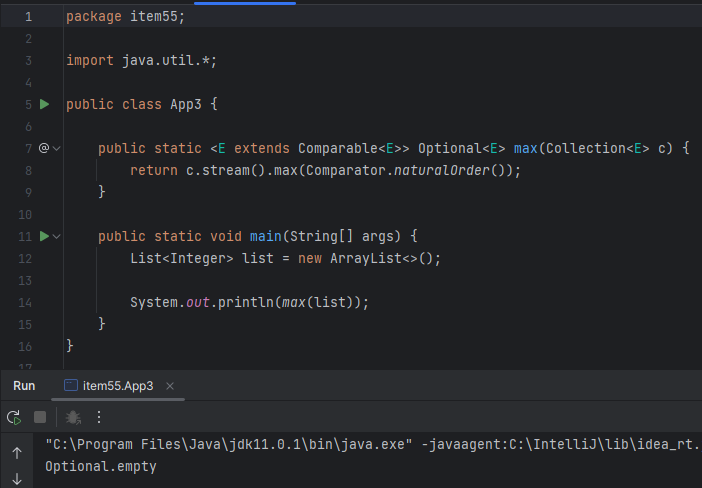
Task: Click the max method name on line 7
Action: tap(526, 148)
